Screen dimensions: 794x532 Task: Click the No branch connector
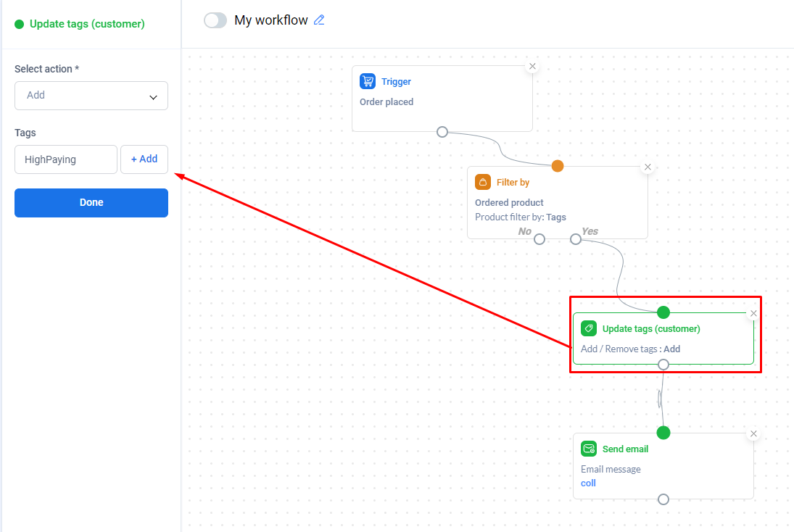[539, 239]
